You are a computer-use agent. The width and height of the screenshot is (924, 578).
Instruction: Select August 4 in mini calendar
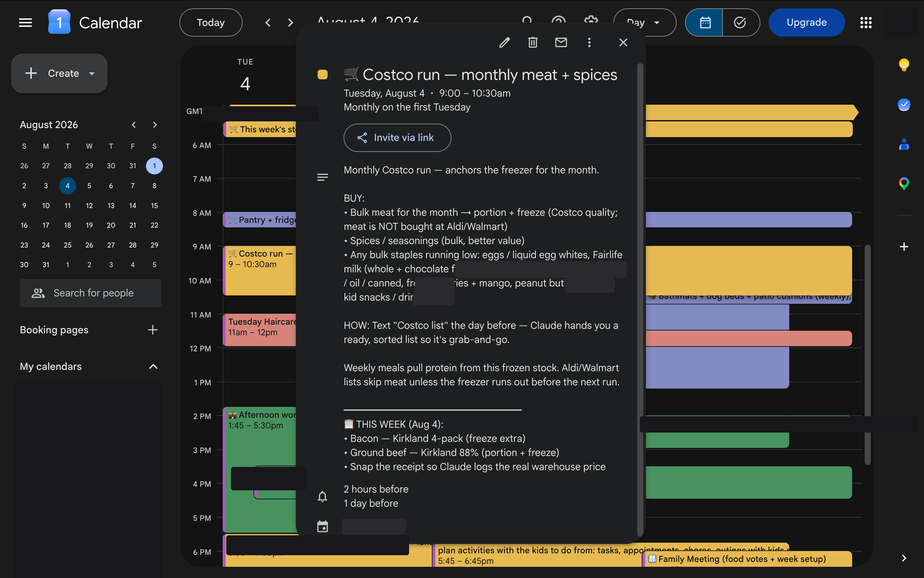click(x=68, y=186)
